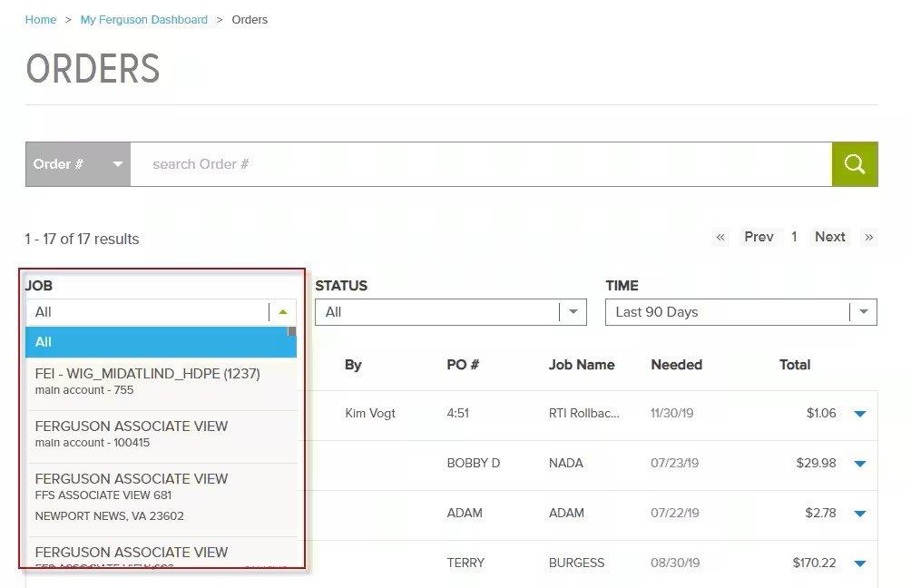Click the Job Name column header
Image resolution: width=911 pixels, height=588 pixels.
582,365
